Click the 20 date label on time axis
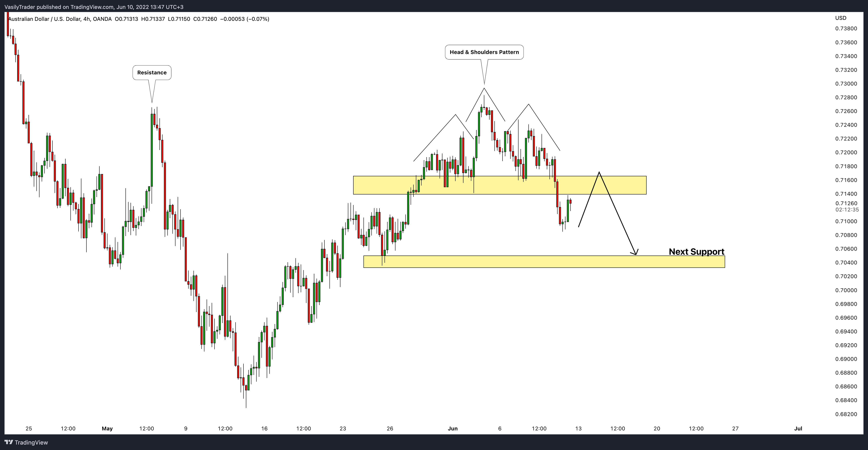This screenshot has height=450, width=868. coord(657,429)
